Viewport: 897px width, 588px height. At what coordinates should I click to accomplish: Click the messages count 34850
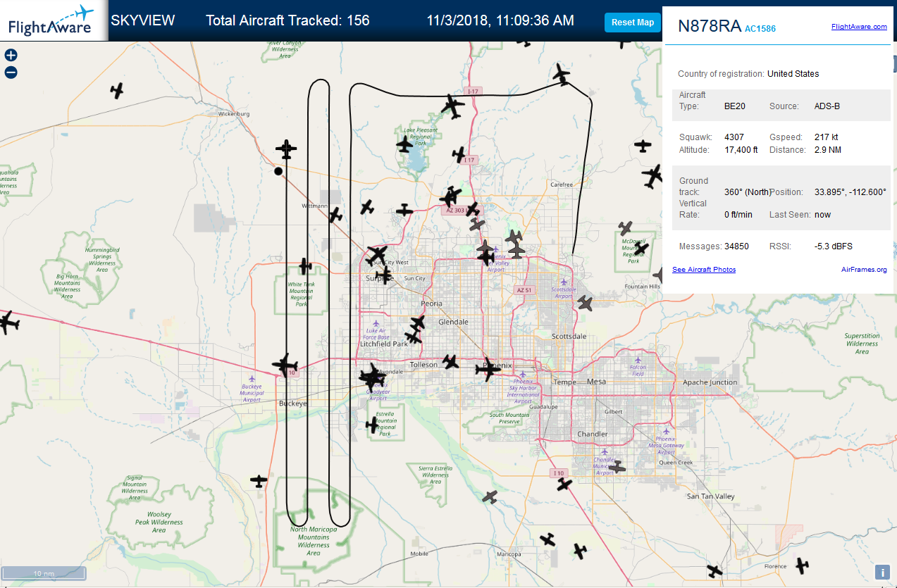point(736,246)
